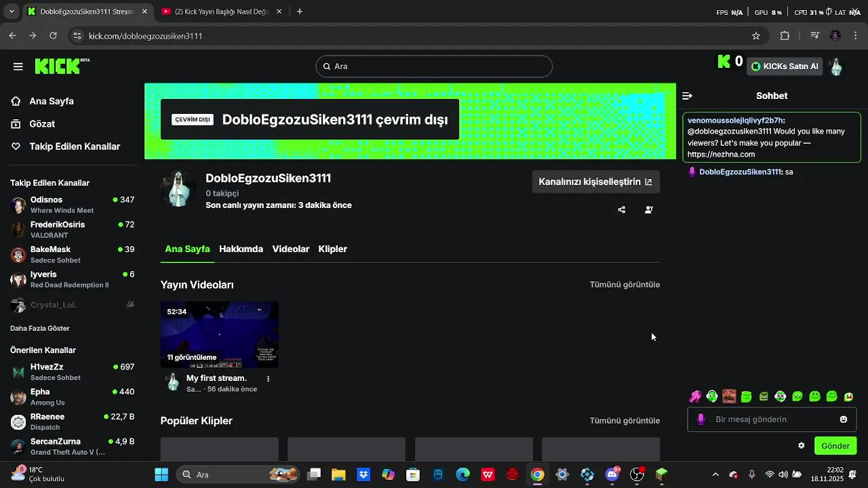
Task: Reload the Kick page
Action: (54, 36)
